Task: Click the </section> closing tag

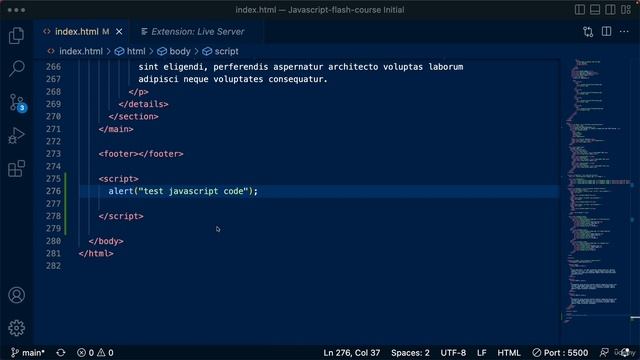Action: point(133,116)
